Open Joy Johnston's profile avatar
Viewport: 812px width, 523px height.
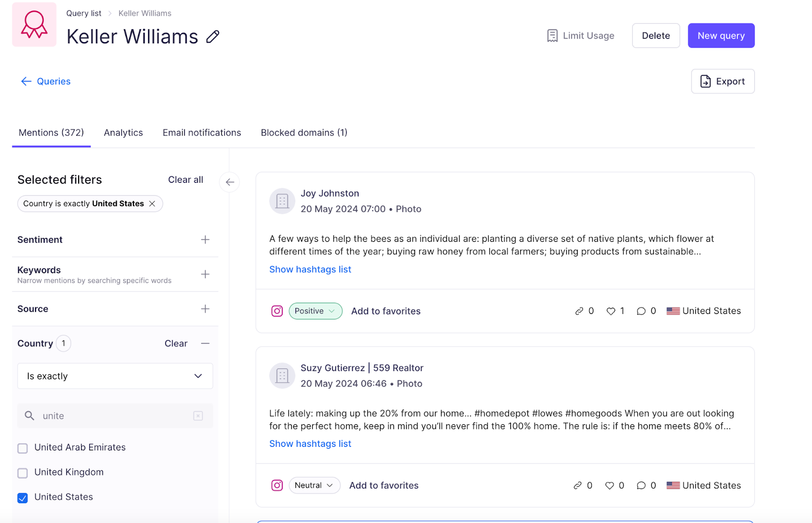coord(282,201)
